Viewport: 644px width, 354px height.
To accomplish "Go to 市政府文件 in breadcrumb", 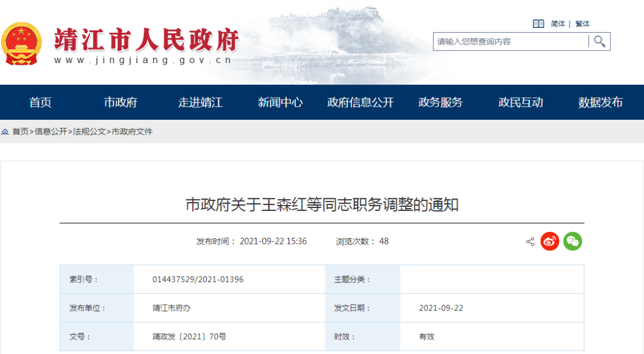I will (x=132, y=132).
